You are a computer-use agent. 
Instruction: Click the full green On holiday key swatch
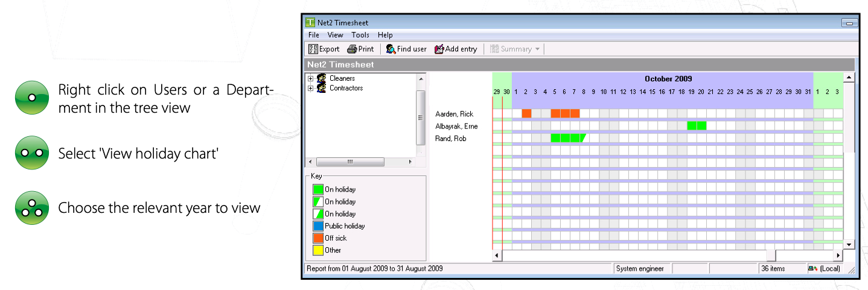[x=318, y=189]
